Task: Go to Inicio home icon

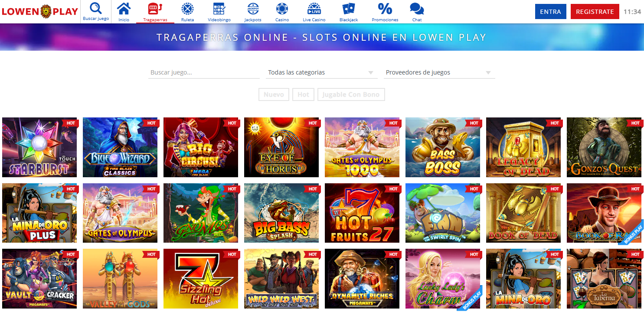Action: (x=124, y=9)
